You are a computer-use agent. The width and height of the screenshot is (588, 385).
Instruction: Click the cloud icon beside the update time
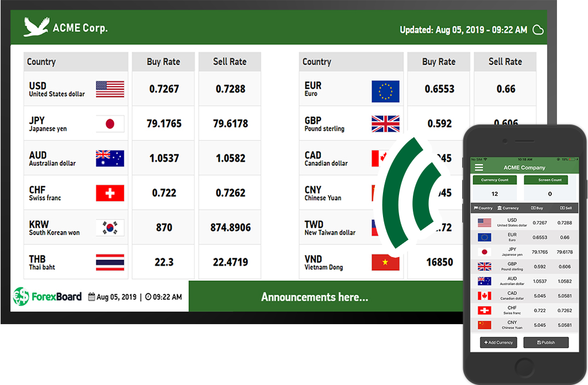(537, 30)
